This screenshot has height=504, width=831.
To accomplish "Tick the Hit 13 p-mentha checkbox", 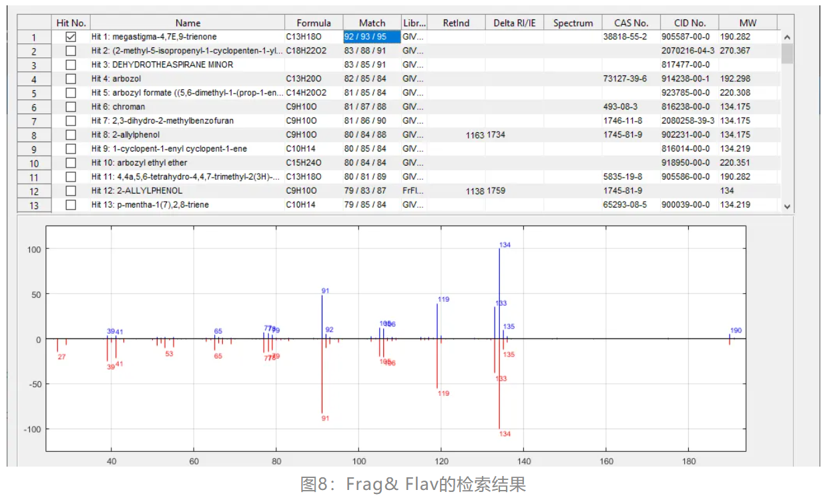I will 71,205.
